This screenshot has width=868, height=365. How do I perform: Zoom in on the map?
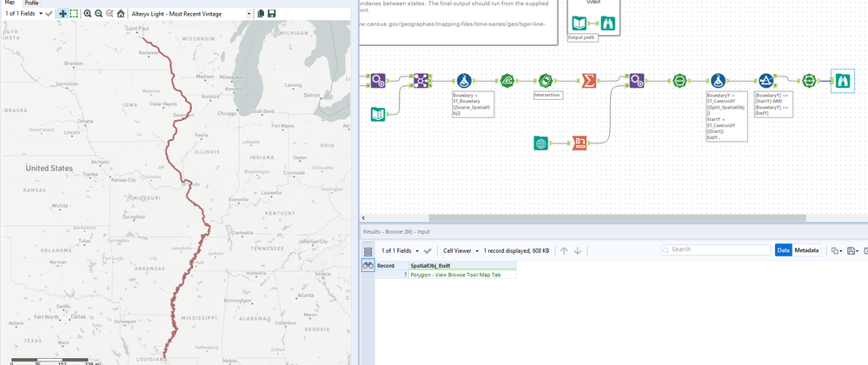pos(88,13)
